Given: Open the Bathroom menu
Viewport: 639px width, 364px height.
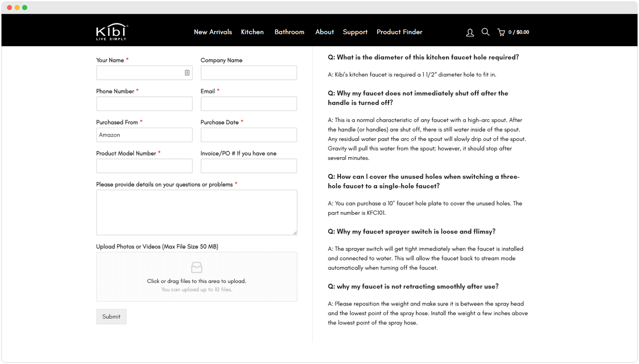Looking at the screenshot, I should click(x=290, y=32).
